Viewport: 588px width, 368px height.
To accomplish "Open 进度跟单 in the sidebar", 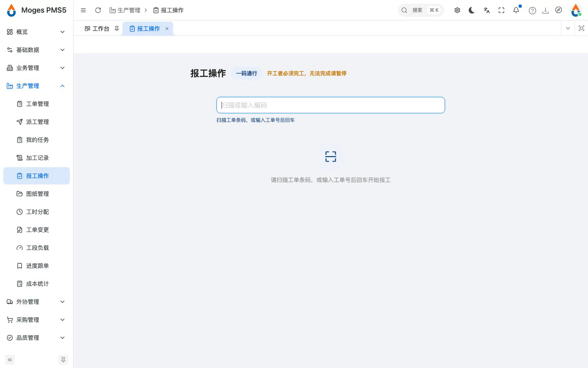I will point(36,266).
